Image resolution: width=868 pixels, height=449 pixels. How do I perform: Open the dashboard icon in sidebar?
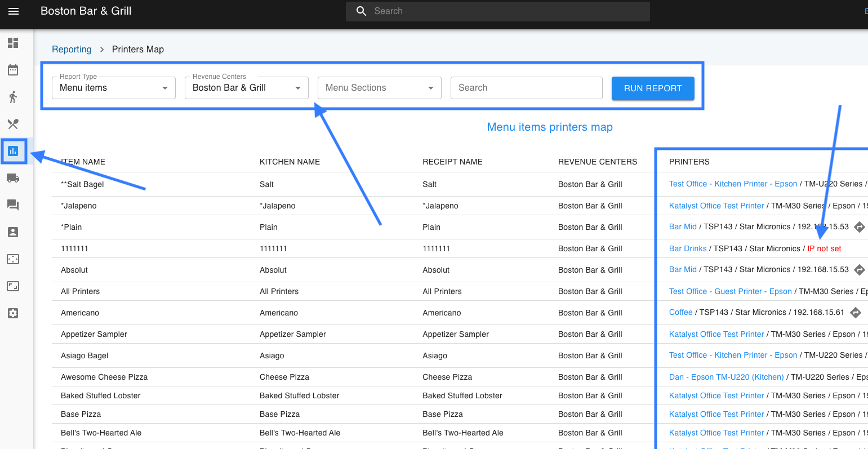pos(13,43)
